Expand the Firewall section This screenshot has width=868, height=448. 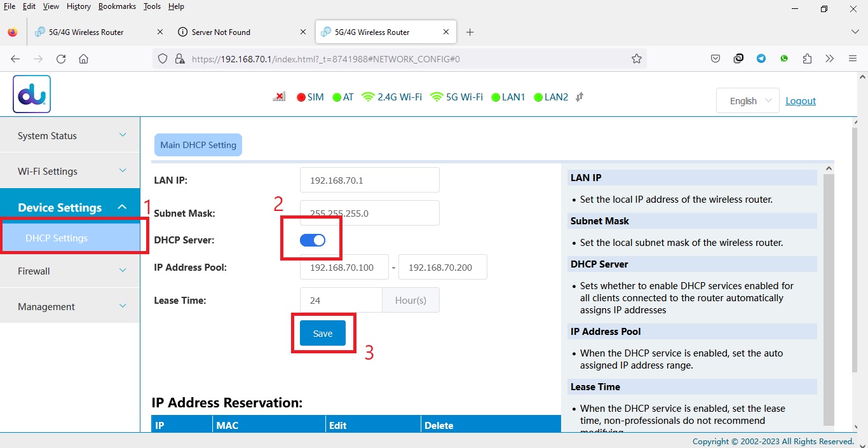pos(70,271)
